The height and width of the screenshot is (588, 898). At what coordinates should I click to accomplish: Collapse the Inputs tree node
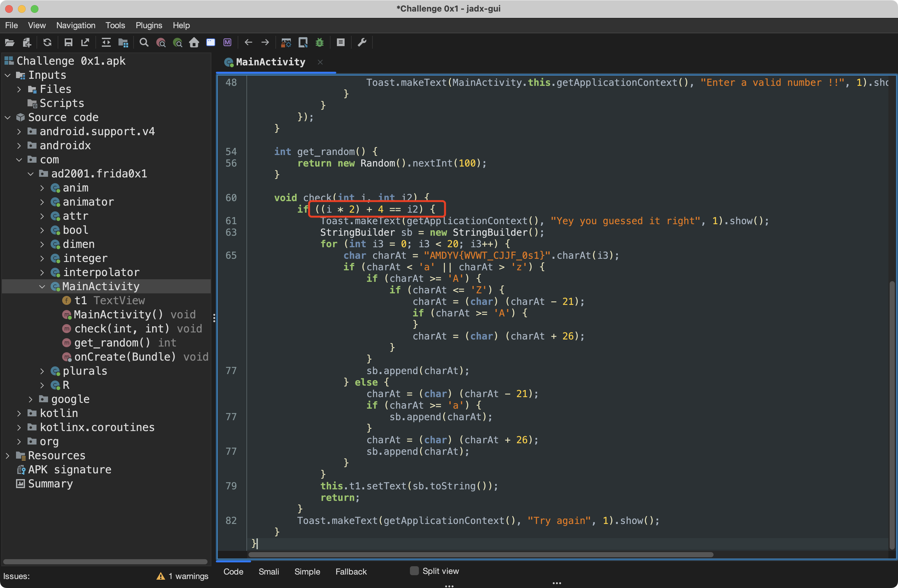8,75
